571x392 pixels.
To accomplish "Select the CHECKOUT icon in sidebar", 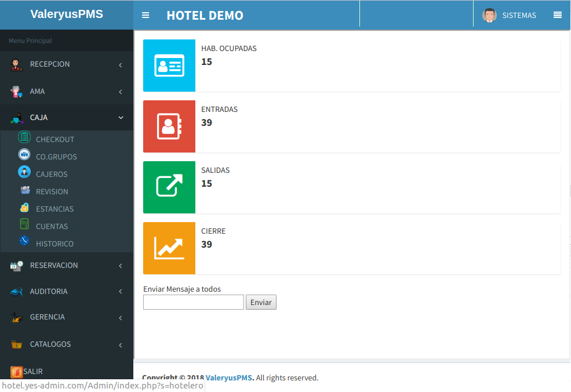I will coord(24,138).
